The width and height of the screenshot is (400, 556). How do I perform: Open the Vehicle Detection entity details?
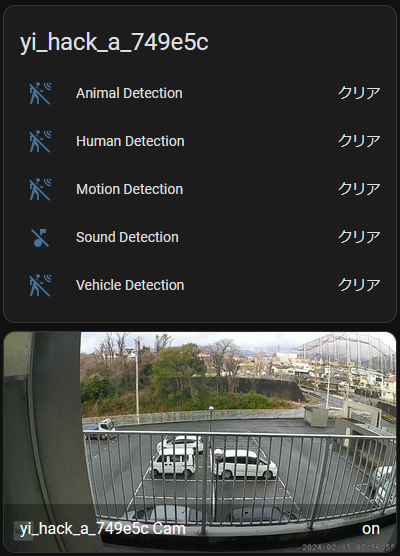(x=130, y=285)
